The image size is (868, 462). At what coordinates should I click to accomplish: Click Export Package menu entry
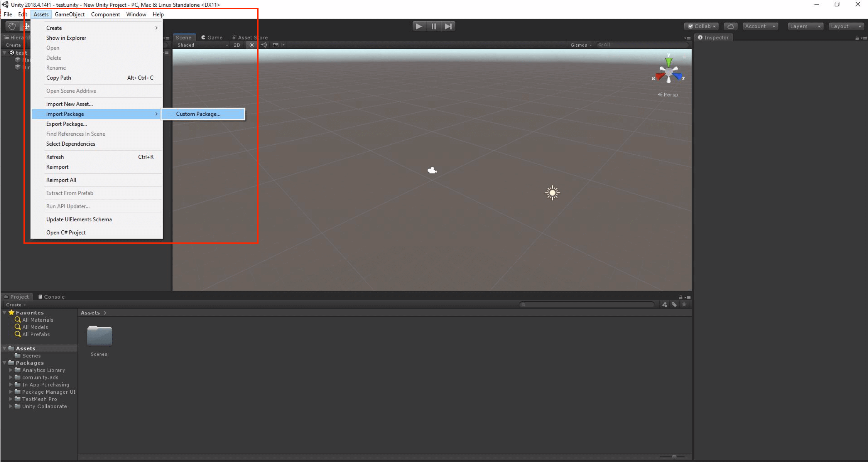click(x=66, y=124)
